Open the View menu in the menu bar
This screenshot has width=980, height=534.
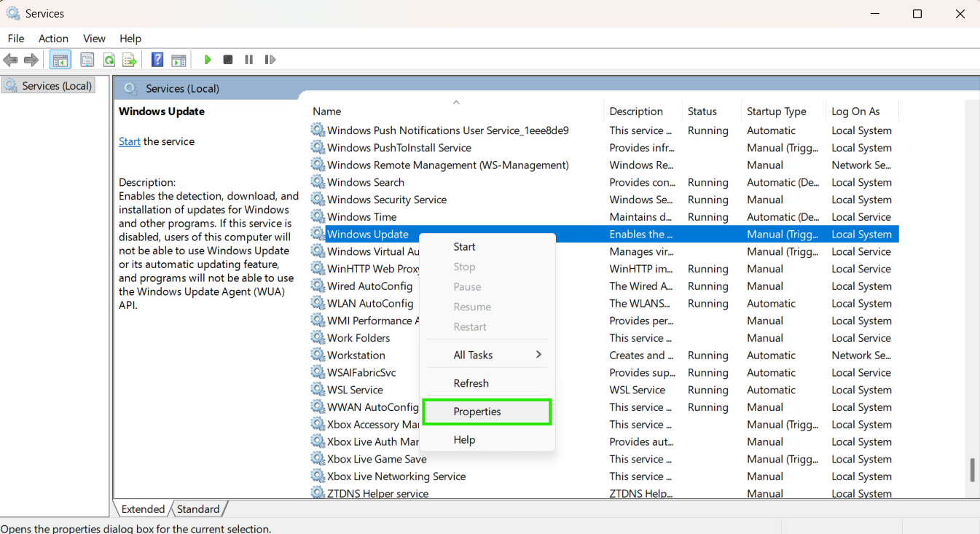94,39
